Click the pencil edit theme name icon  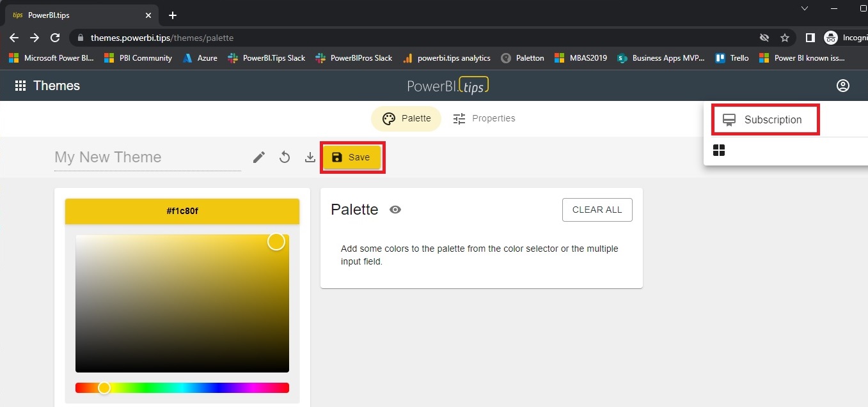click(x=259, y=157)
